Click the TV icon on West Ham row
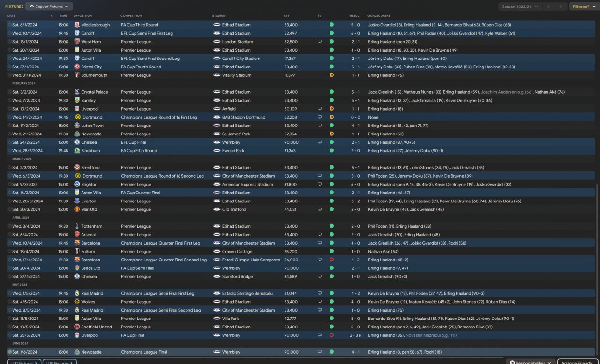600x364 pixels. click(x=320, y=42)
